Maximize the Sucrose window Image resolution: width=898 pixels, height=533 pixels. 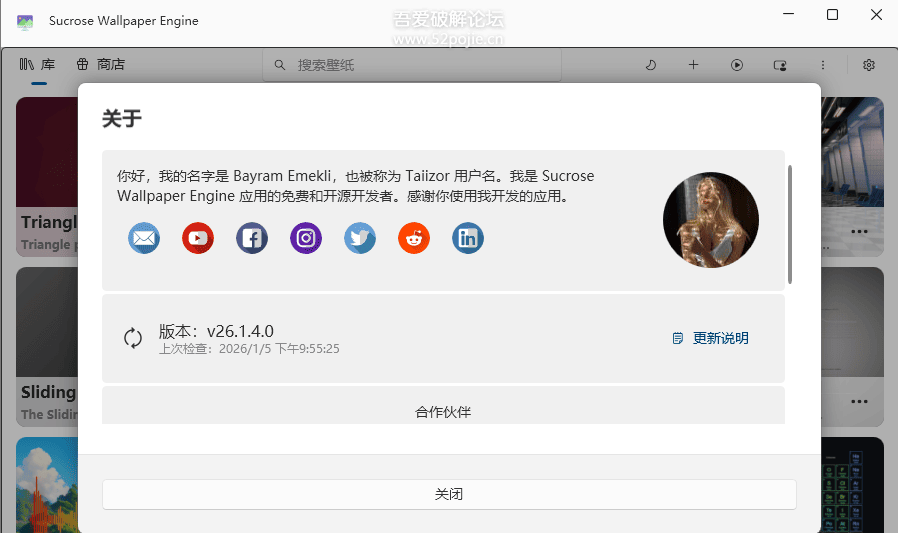click(x=833, y=14)
